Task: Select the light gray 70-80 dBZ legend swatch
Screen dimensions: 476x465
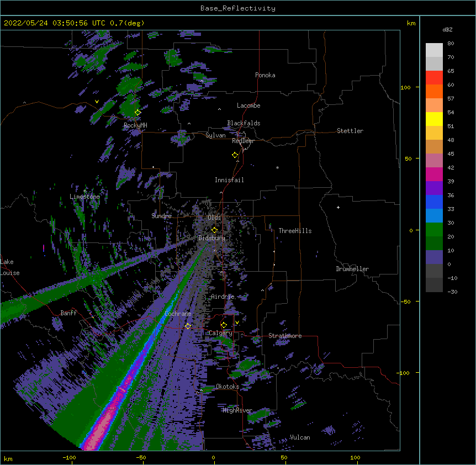Action: [x=434, y=50]
